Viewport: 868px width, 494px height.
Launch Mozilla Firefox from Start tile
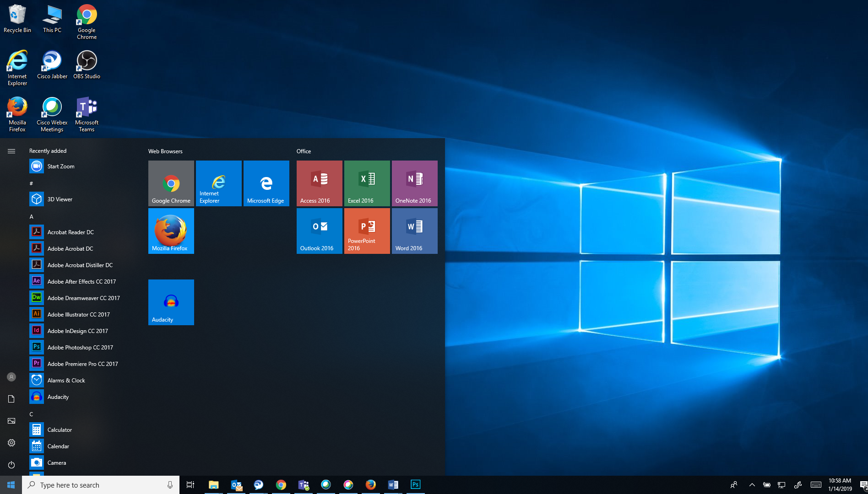pyautogui.click(x=171, y=231)
